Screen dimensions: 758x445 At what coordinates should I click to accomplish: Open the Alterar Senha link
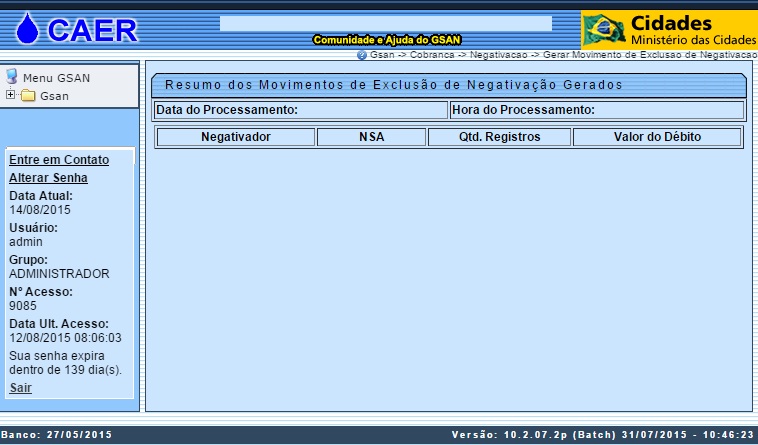(48, 178)
